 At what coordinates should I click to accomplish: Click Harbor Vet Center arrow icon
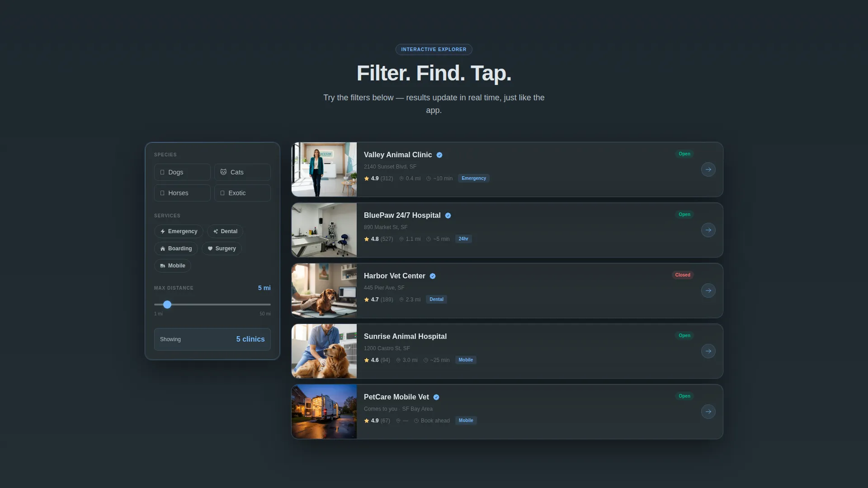pyautogui.click(x=708, y=291)
